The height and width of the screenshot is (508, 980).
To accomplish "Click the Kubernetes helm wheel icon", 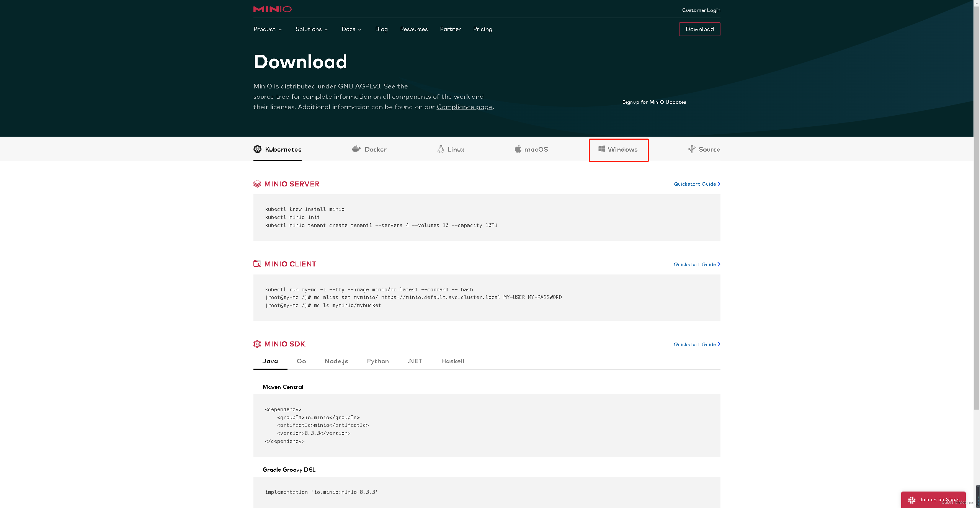I will point(258,149).
